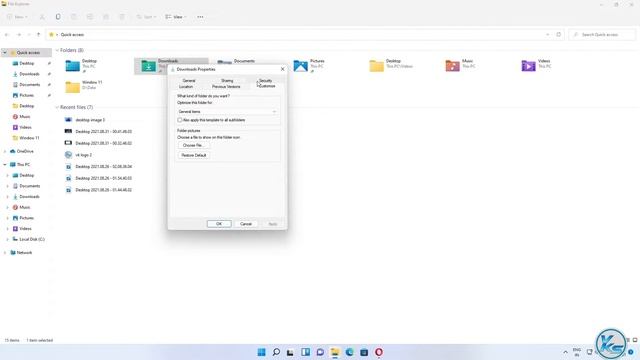This screenshot has width=640, height=360.
Task: Switch to the Security tab in Properties
Action: pyautogui.click(x=265, y=81)
